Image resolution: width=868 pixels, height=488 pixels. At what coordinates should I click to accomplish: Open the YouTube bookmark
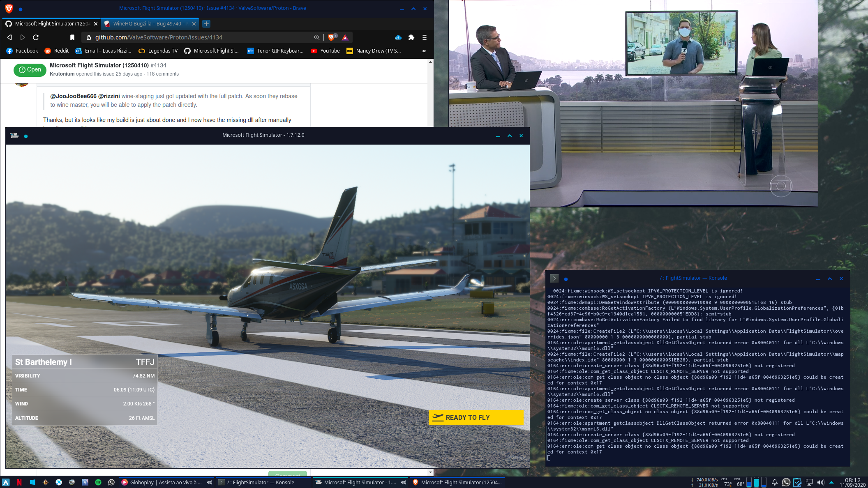tap(325, 51)
